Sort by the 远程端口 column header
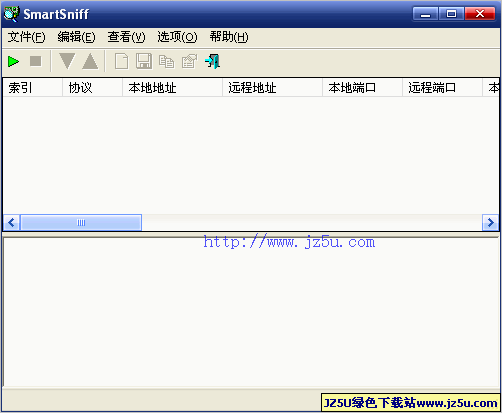Screen dimensions: 502x413 coord(442,88)
